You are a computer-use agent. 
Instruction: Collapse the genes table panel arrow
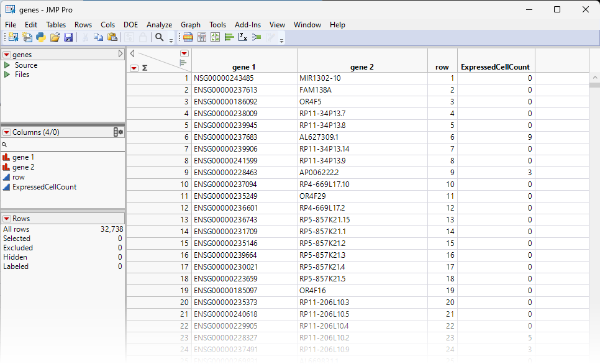point(120,55)
